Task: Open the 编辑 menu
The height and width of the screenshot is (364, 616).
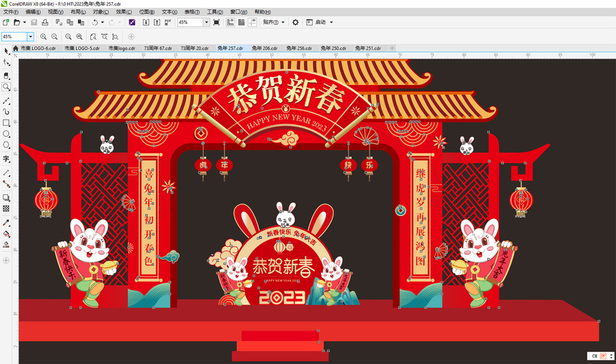Action: click(33, 12)
